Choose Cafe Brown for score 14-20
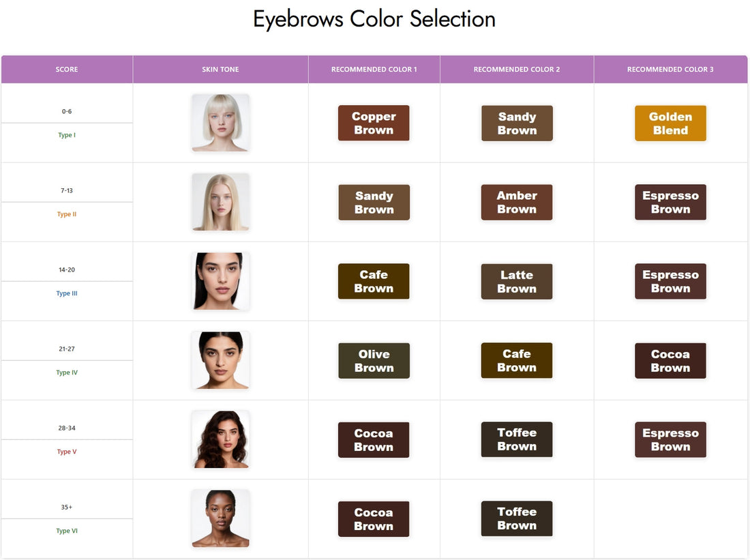Image resolution: width=750 pixels, height=560 pixels. click(x=374, y=281)
